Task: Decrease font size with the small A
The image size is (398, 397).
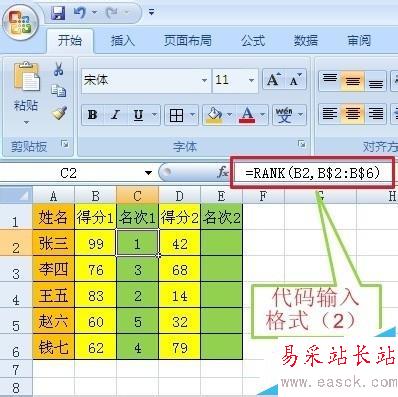Action: coord(295,80)
